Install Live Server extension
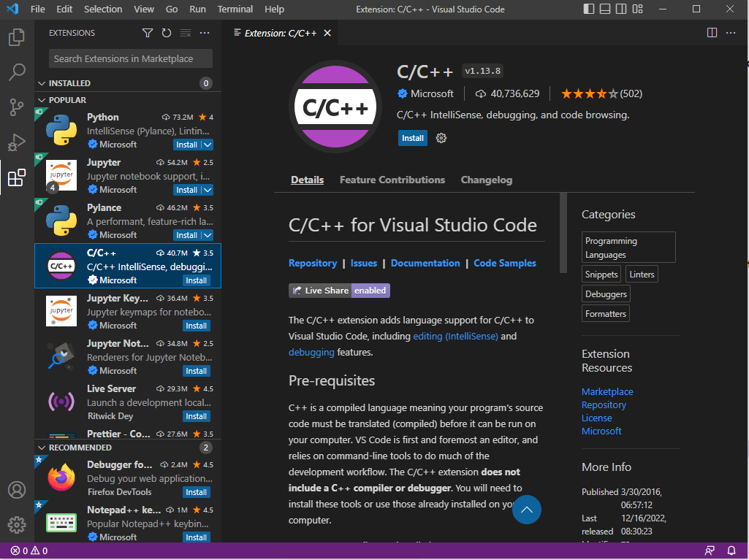The image size is (749, 560). click(x=197, y=416)
